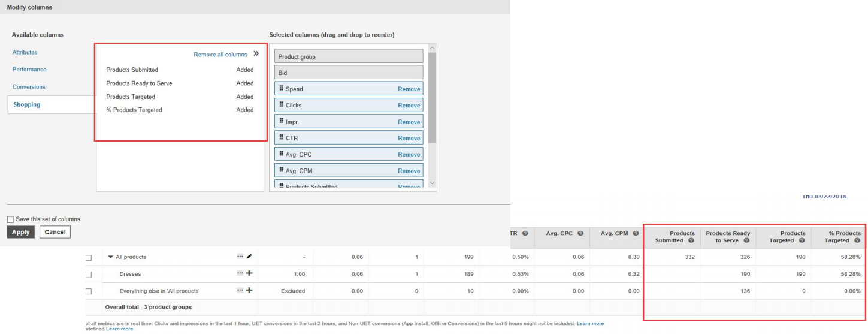Click the scroll down arrow in Selected columns
The image size is (868, 334).
pyautogui.click(x=432, y=184)
